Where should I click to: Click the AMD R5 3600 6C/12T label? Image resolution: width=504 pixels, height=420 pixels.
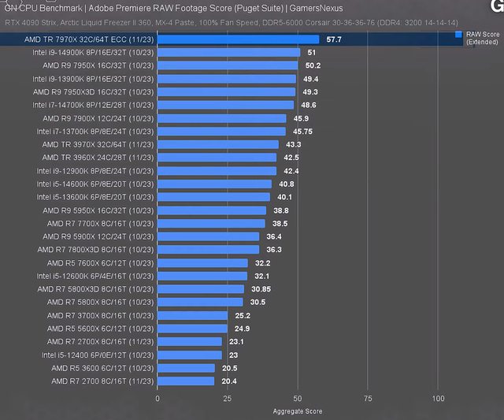click(x=102, y=368)
